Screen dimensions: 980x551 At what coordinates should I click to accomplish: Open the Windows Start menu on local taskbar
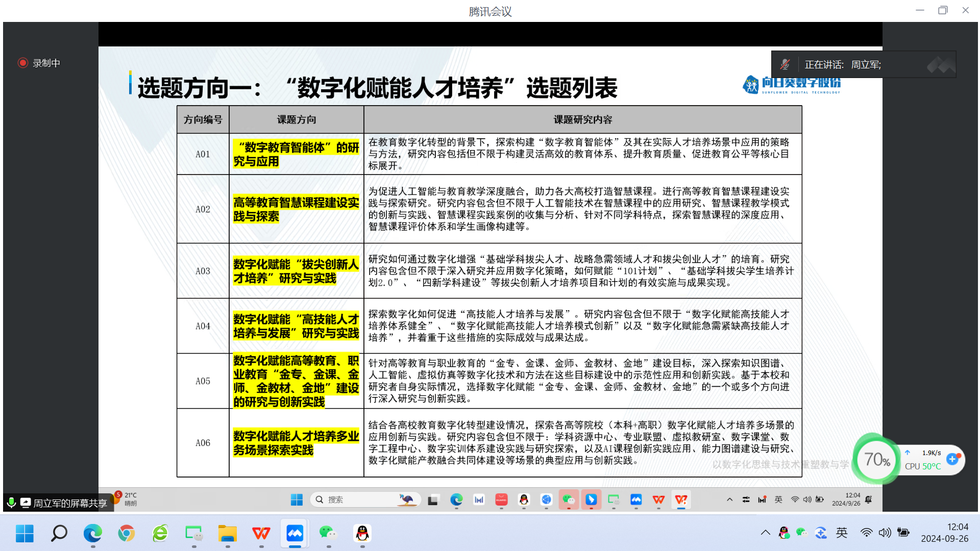click(x=24, y=534)
